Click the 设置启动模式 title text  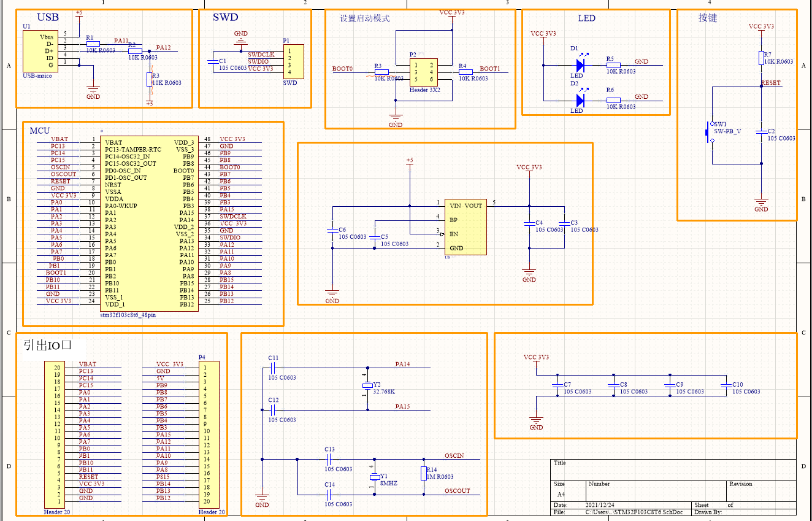(x=364, y=18)
